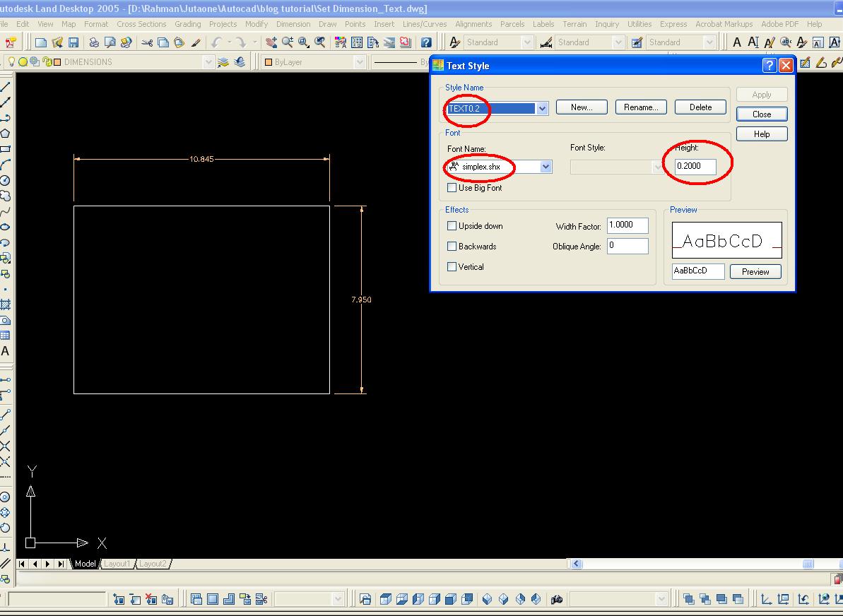Viewport: 843px width, 616px height.
Task: Pick the Circle tool from the left toolbar
Action: coord(6,179)
